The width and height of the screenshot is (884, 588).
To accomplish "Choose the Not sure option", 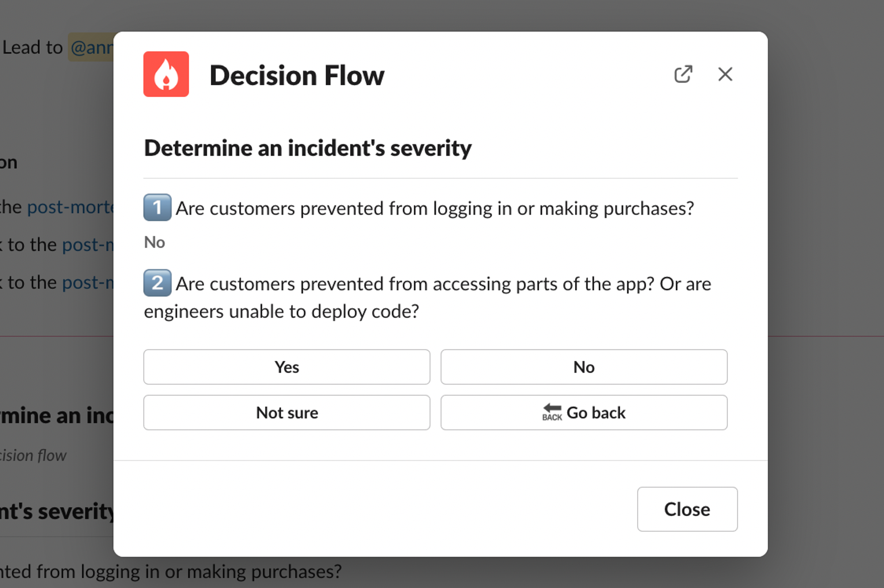I will point(286,413).
